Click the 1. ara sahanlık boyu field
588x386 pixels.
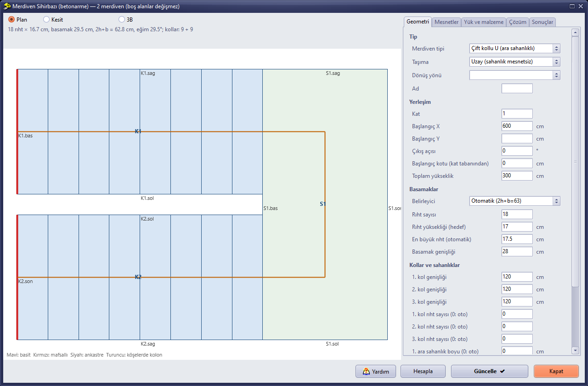click(x=517, y=351)
